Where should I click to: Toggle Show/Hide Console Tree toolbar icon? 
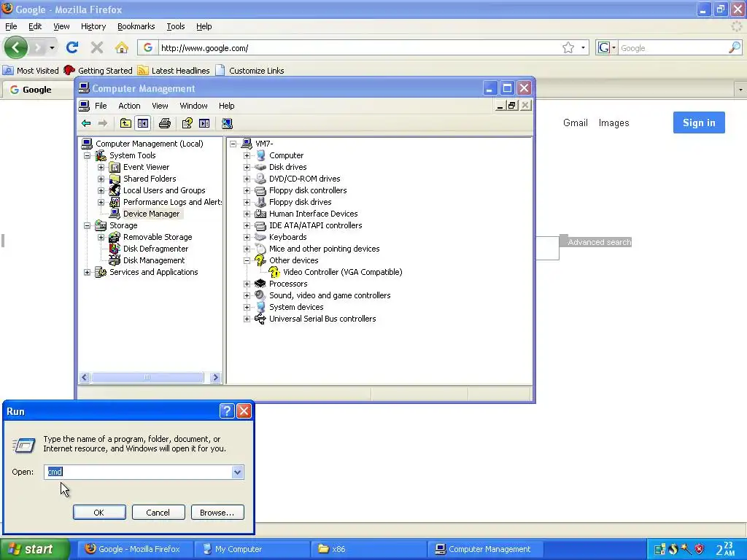click(142, 123)
